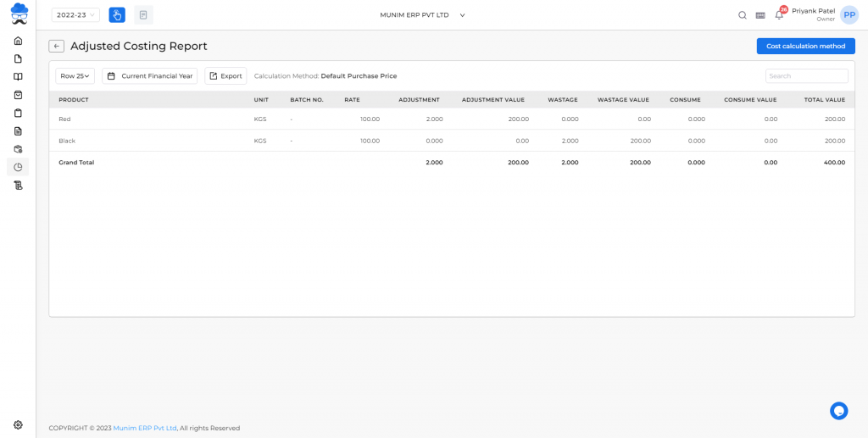Image resolution: width=868 pixels, height=438 pixels.
Task: Click the WASTAGE VALUE column header
Action: pos(623,100)
